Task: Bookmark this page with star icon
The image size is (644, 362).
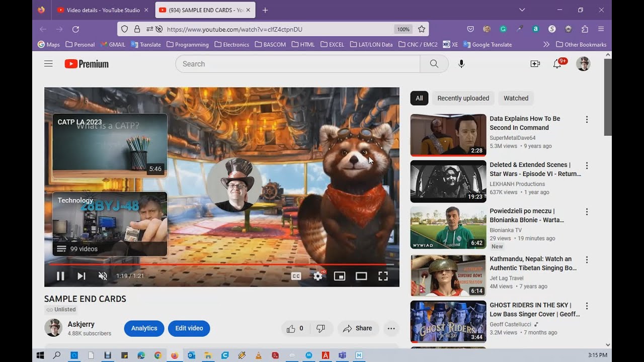Action: tap(422, 29)
